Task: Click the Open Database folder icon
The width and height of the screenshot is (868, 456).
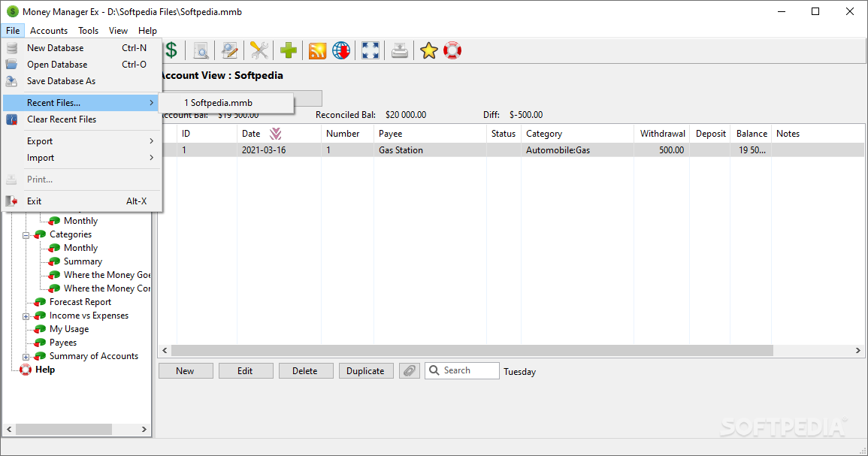Action: point(11,64)
